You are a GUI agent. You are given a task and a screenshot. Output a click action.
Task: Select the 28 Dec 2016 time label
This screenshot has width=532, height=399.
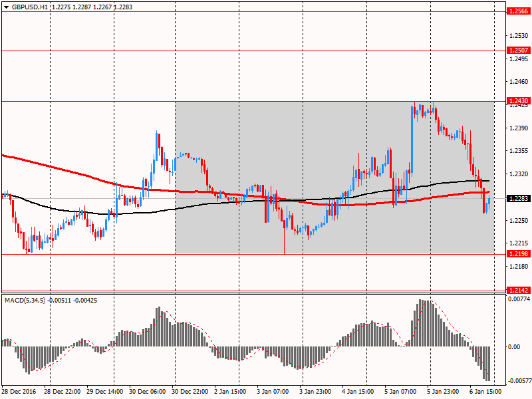click(19, 392)
